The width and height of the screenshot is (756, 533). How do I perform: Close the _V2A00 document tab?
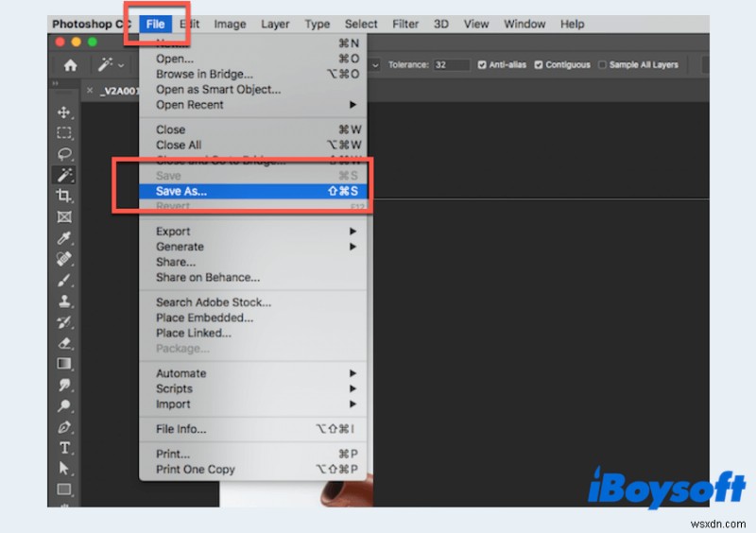pos(90,90)
